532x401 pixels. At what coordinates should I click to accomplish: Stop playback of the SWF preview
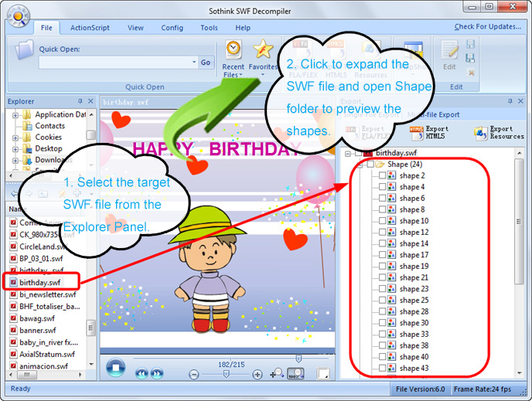point(116,368)
